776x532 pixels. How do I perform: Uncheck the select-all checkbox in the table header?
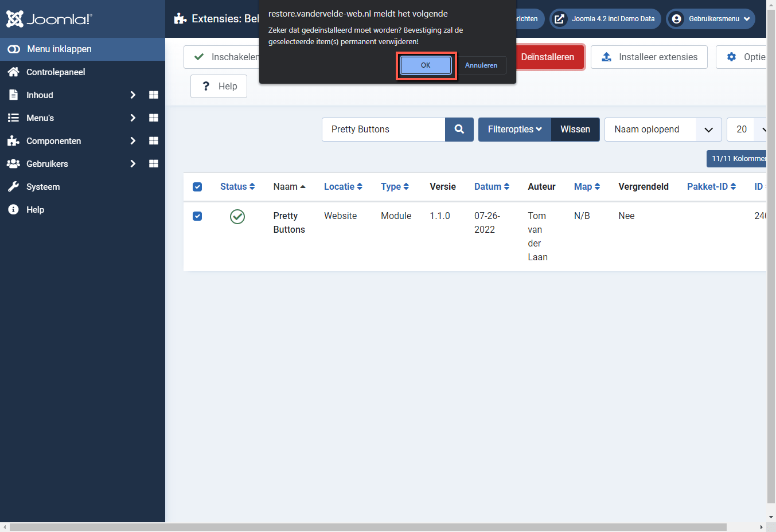(197, 187)
